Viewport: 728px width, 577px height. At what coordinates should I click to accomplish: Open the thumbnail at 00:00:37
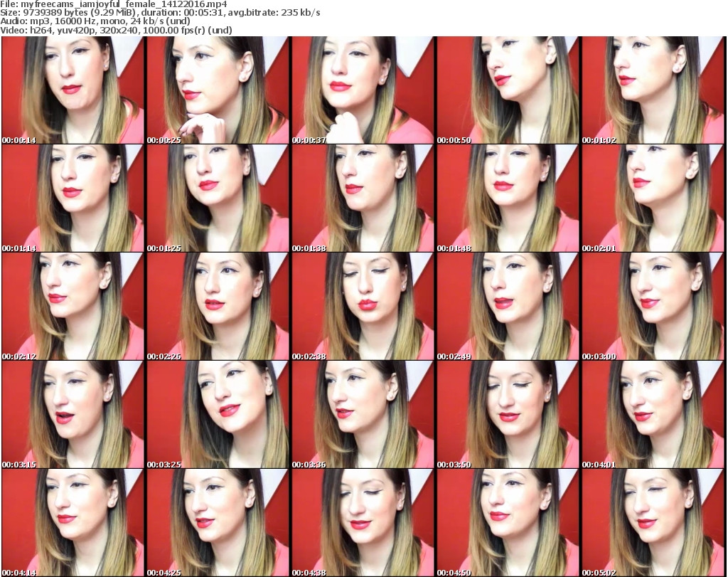(x=363, y=90)
